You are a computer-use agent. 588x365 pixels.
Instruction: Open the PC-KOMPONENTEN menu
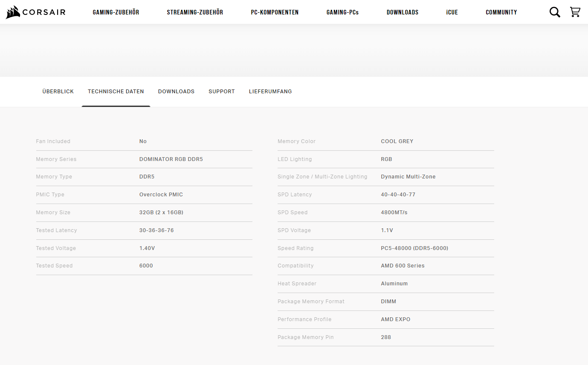click(x=275, y=12)
